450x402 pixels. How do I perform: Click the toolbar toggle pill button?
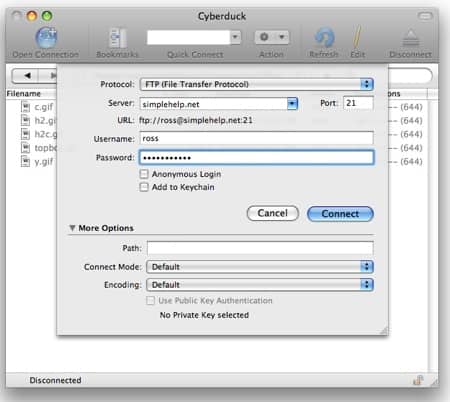point(425,16)
